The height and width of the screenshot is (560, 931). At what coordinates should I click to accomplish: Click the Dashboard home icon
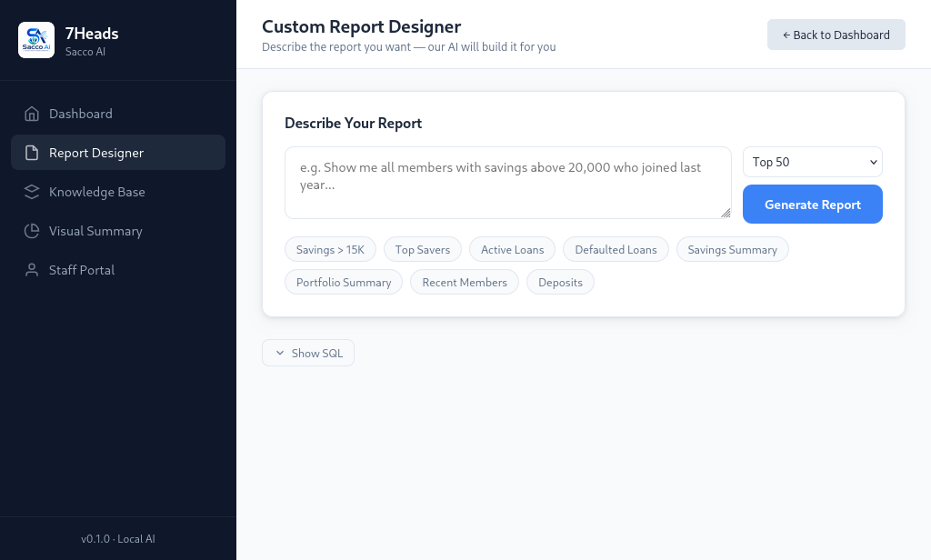coord(32,114)
